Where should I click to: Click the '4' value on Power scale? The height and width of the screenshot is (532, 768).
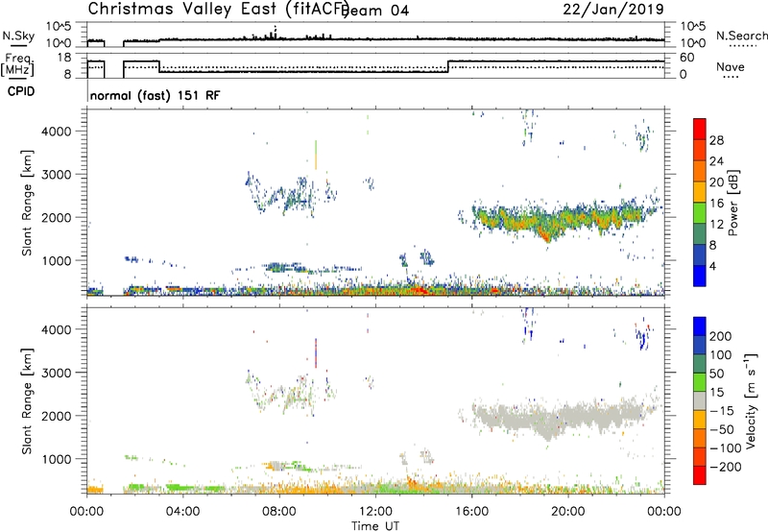coord(712,267)
